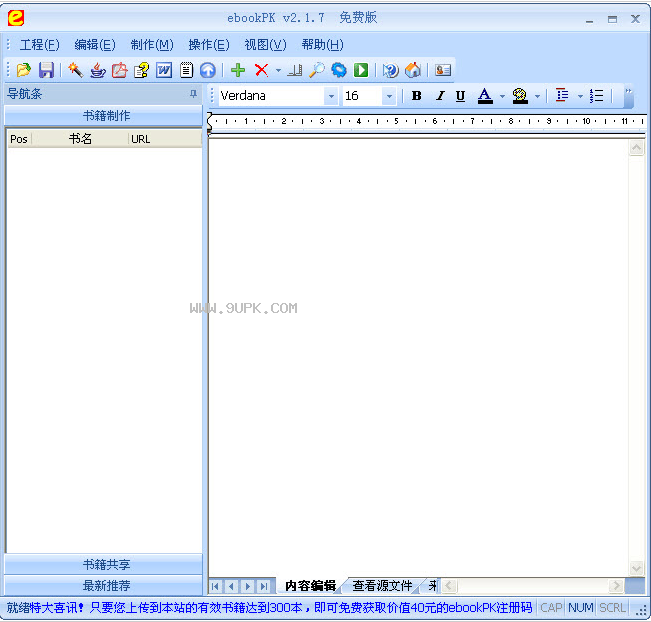Click the editor vertical scrollbar up arrow
Image resolution: width=651 pixels, height=622 pixels.
636,147
